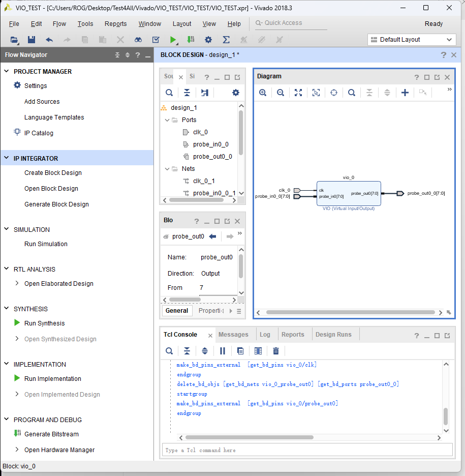
Task: Add IP with the plus icon
Action: (405, 93)
